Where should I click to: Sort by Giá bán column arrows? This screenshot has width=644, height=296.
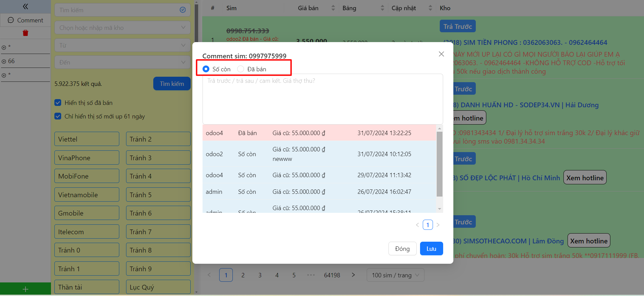click(333, 8)
